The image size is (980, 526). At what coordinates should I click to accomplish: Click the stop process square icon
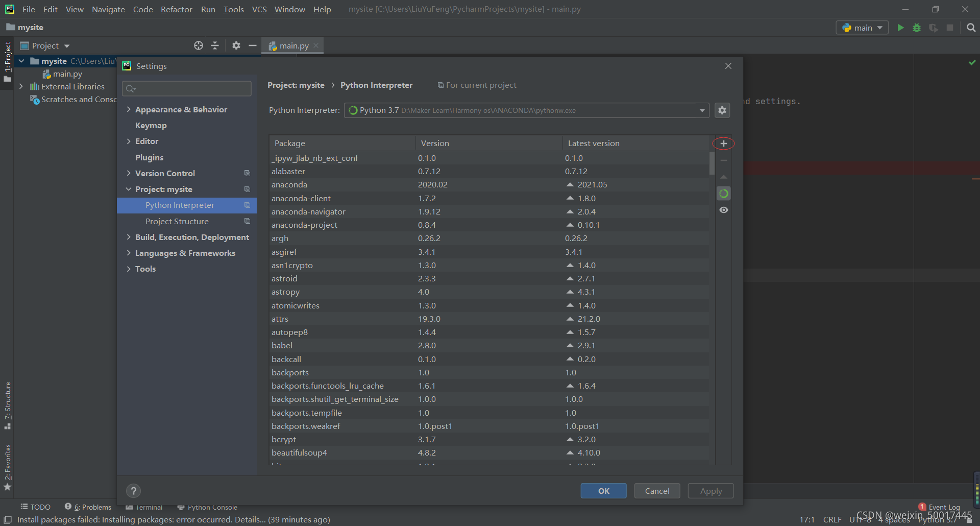pyautogui.click(x=950, y=28)
